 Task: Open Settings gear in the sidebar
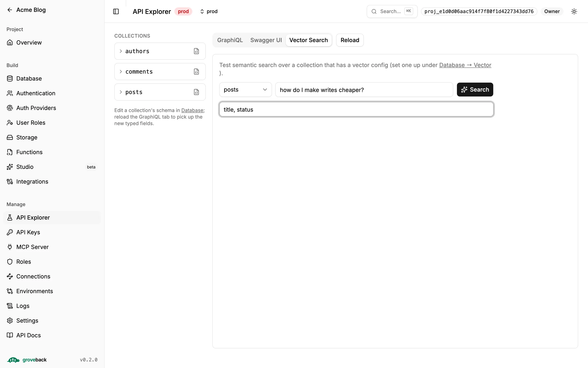coord(52,321)
